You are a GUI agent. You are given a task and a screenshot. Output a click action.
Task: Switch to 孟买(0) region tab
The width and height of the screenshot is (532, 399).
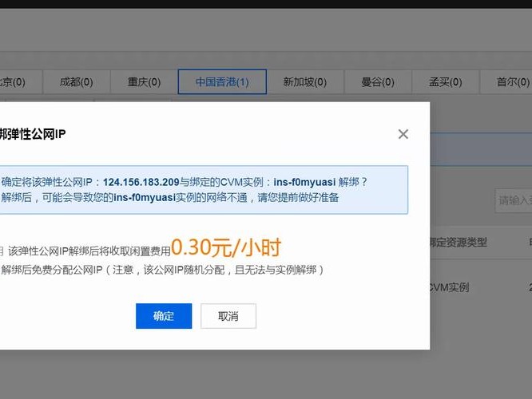tap(446, 81)
